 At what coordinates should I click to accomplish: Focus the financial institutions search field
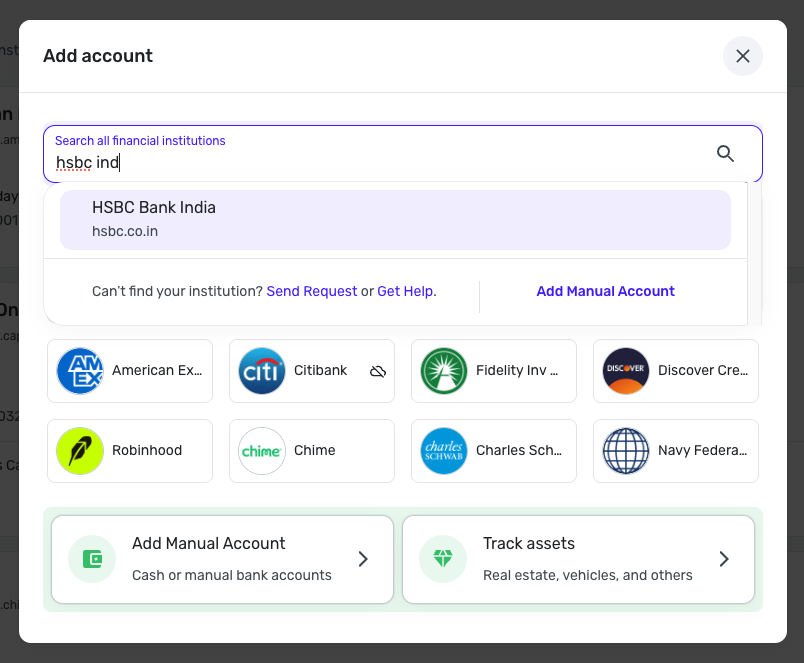(403, 154)
